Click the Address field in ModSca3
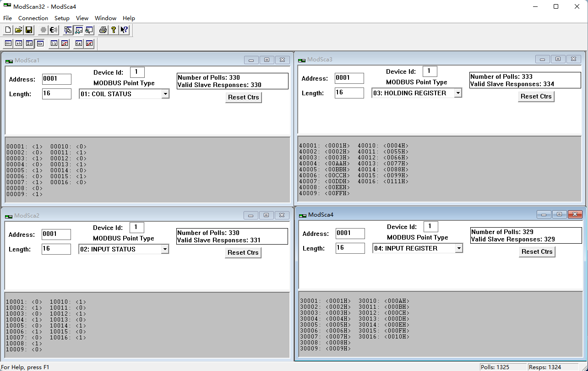 pos(349,78)
